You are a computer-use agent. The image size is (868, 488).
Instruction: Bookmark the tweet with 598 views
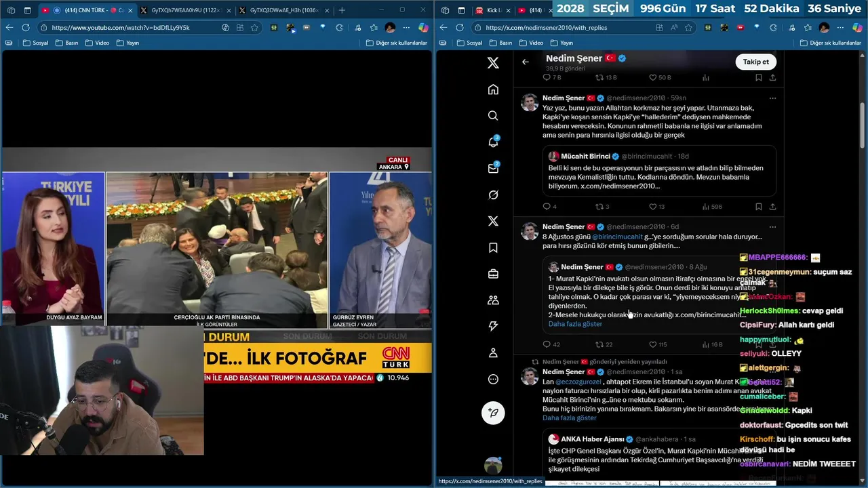[x=758, y=207]
